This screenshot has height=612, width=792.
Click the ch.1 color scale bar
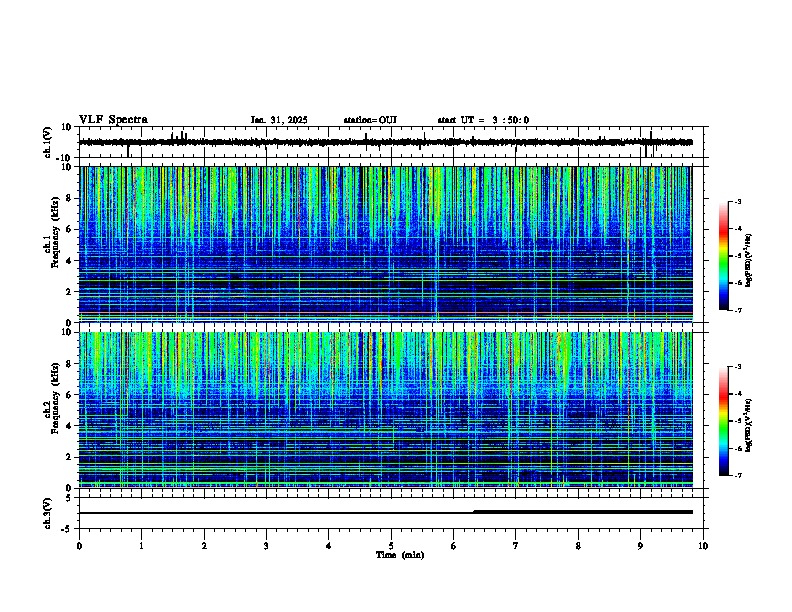[x=724, y=256]
